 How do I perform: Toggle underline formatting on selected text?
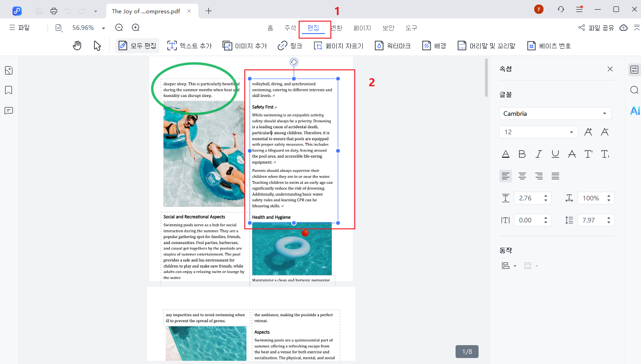[555, 154]
